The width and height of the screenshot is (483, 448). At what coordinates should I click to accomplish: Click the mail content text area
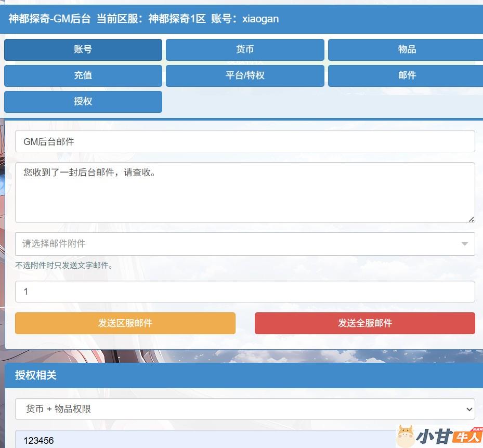[x=245, y=192]
